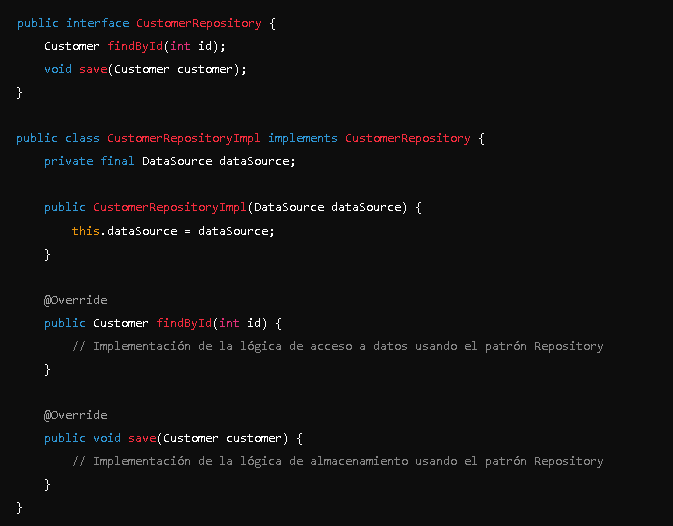The height and width of the screenshot is (526, 673).
Task: Click 'save' in 'public void save' line
Action: coord(142,438)
